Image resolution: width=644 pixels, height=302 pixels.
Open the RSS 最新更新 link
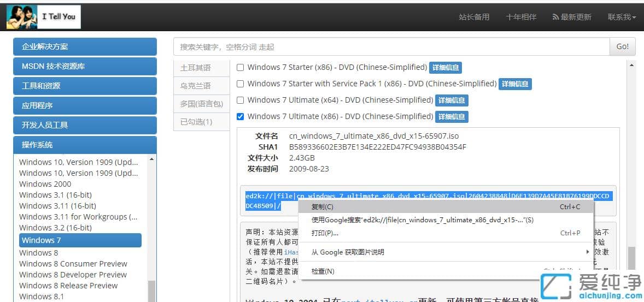572,17
